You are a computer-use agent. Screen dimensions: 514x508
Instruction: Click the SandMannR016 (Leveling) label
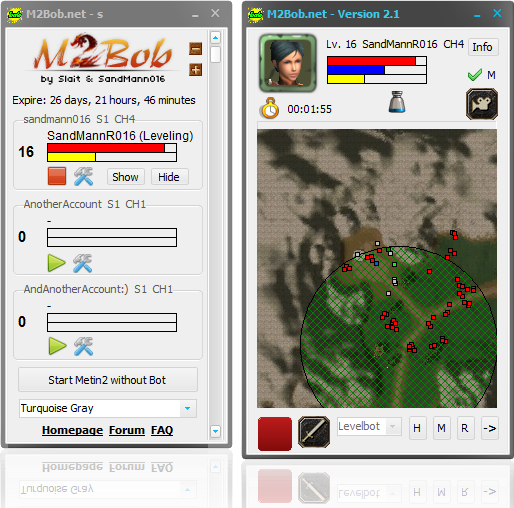tap(120, 136)
